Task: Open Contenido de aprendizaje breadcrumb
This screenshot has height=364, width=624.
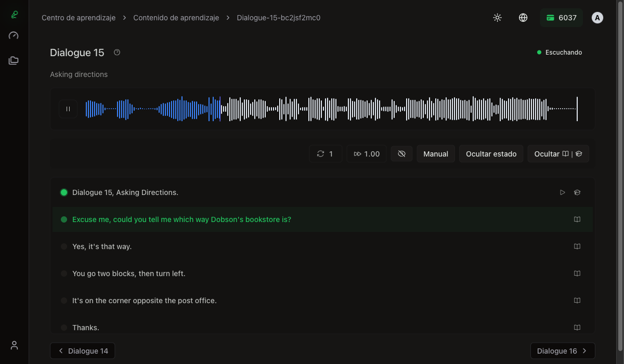Action: 176,18
